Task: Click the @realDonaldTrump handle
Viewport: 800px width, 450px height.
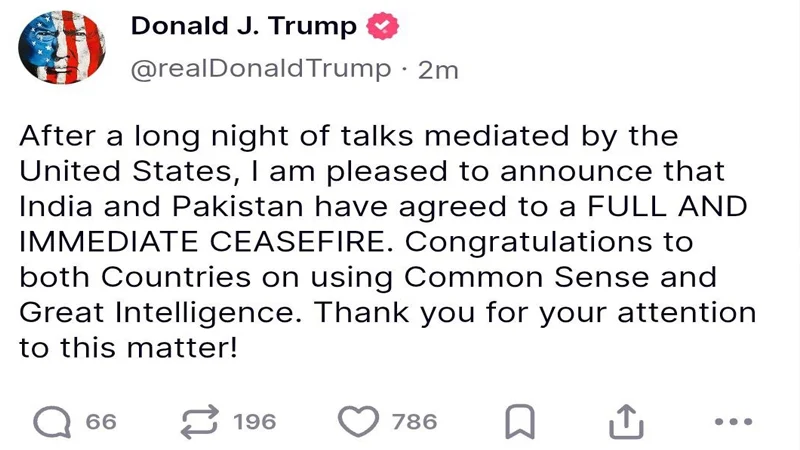Action: [261, 69]
